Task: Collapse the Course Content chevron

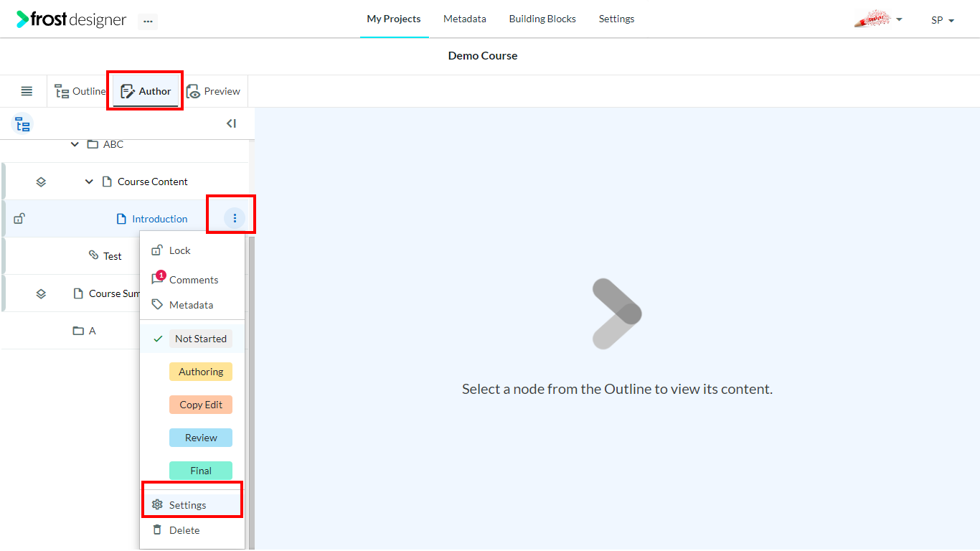Action: (89, 182)
